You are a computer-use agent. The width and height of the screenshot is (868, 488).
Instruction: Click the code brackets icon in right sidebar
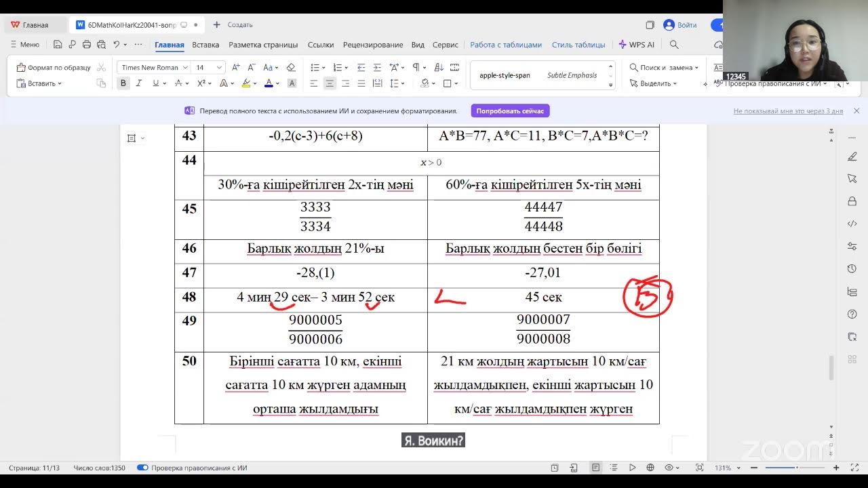point(852,224)
